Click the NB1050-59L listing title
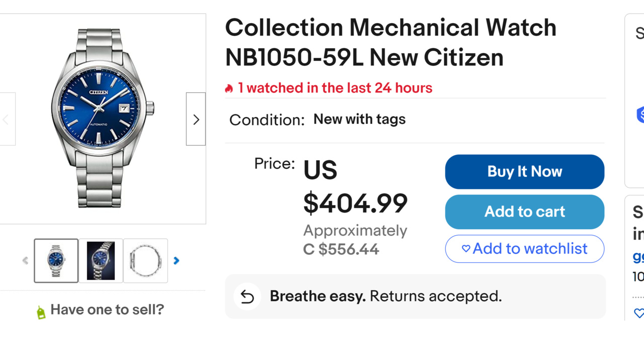The image size is (644, 340). tap(390, 42)
